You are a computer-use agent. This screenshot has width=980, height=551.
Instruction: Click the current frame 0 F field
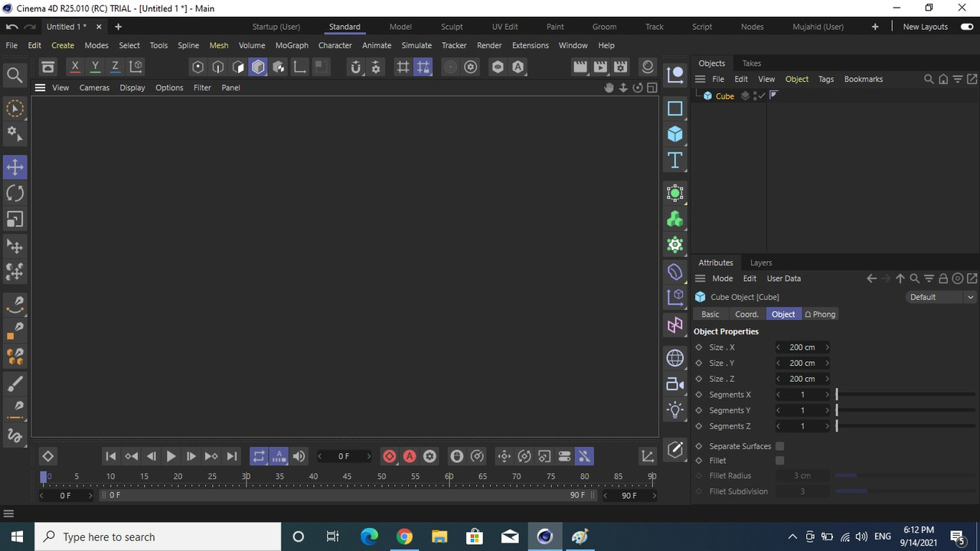(x=345, y=456)
